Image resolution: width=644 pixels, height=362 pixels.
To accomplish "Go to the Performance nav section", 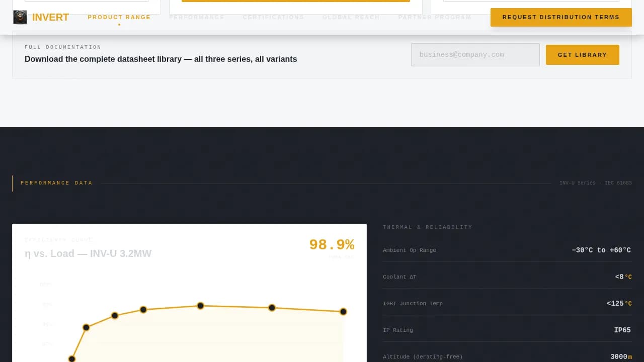I will coord(197,17).
